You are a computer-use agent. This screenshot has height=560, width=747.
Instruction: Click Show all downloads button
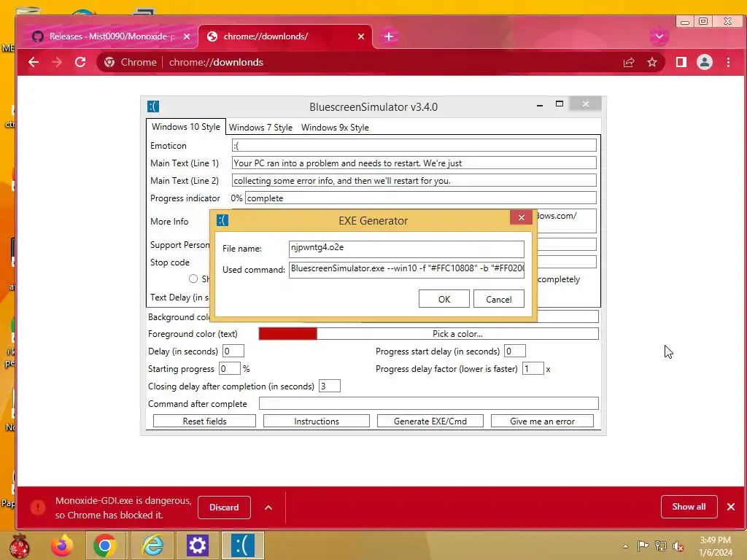tap(689, 507)
